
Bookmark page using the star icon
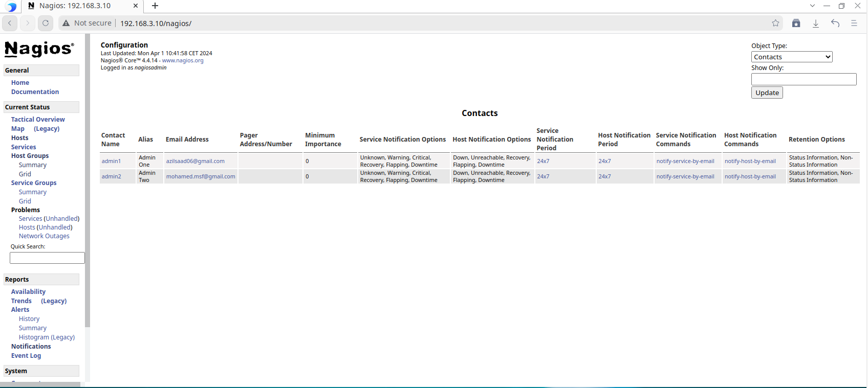pos(775,23)
